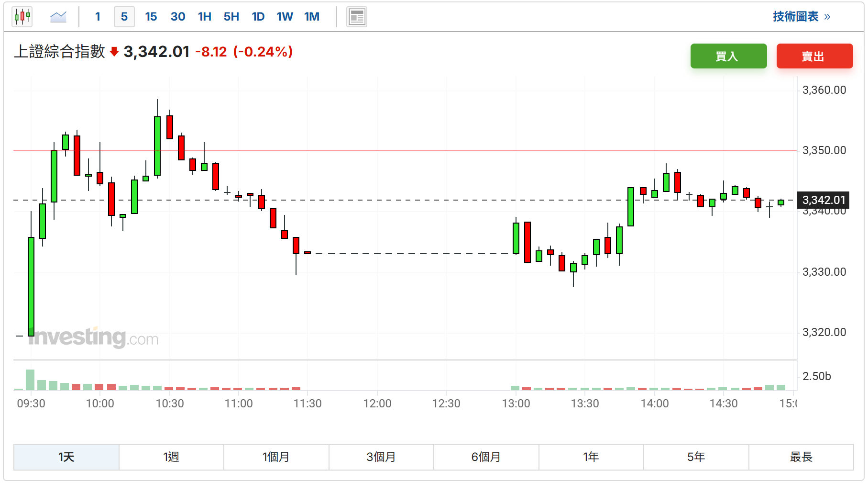
Task: Select the 5年 time range tab
Action: tap(696, 457)
